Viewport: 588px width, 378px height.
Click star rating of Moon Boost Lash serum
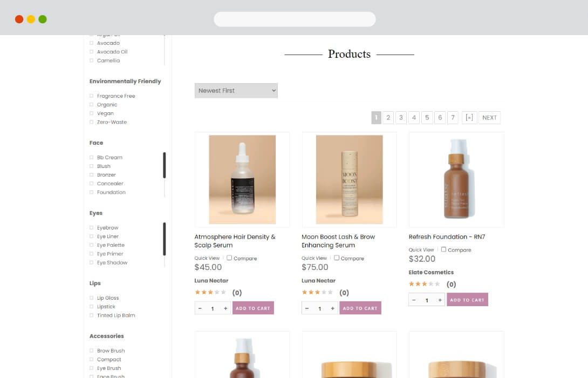(317, 292)
